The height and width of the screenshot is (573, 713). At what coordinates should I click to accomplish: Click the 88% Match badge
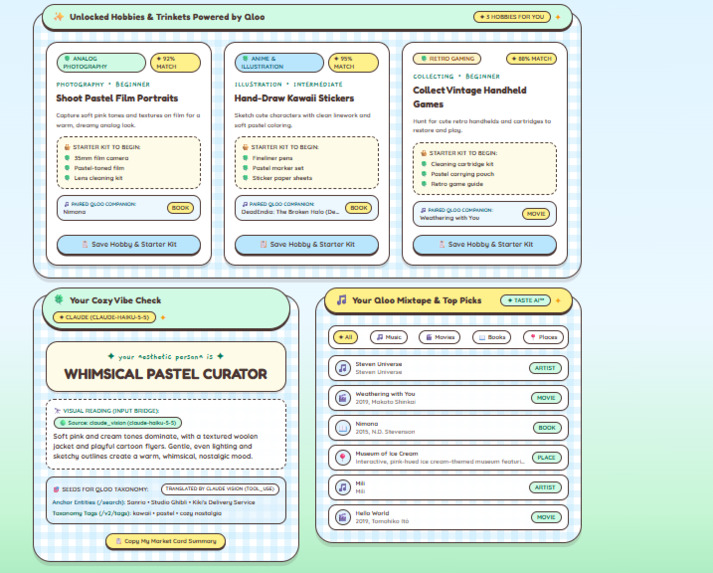[532, 59]
